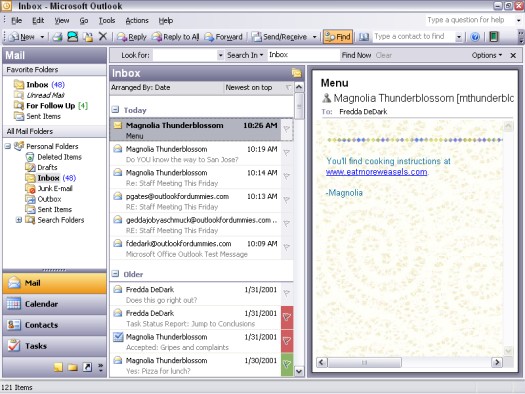
Task: Open the Actions menu
Action: (137, 21)
